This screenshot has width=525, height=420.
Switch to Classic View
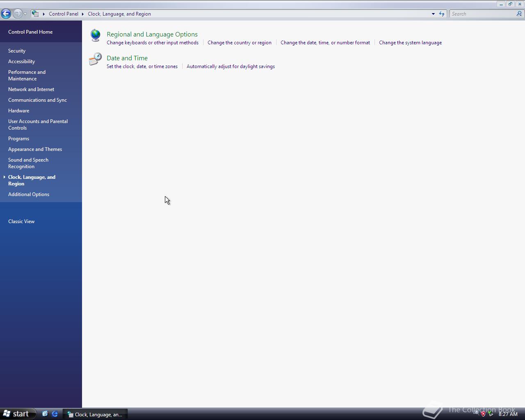21,221
